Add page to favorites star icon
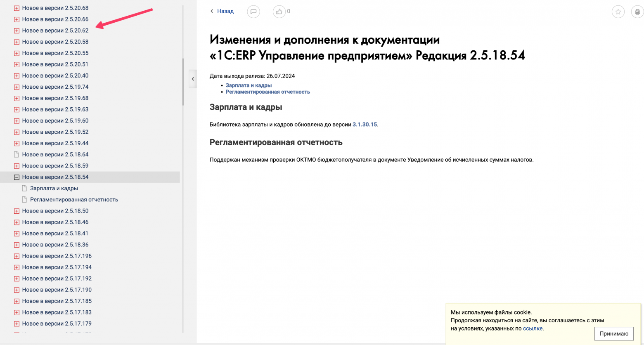Image resolution: width=644 pixels, height=345 pixels. [x=618, y=12]
